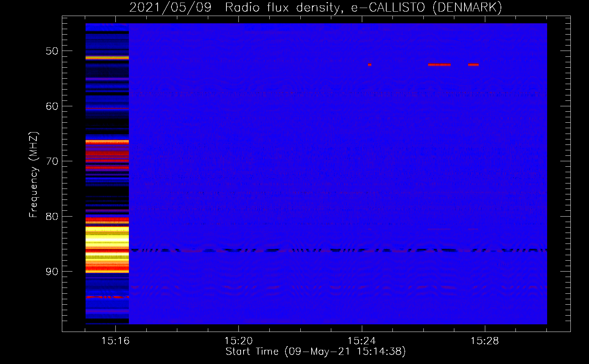This screenshot has width=589, height=364.
Task: Click the 50 MHz frequency tick label
Action: click(52, 51)
